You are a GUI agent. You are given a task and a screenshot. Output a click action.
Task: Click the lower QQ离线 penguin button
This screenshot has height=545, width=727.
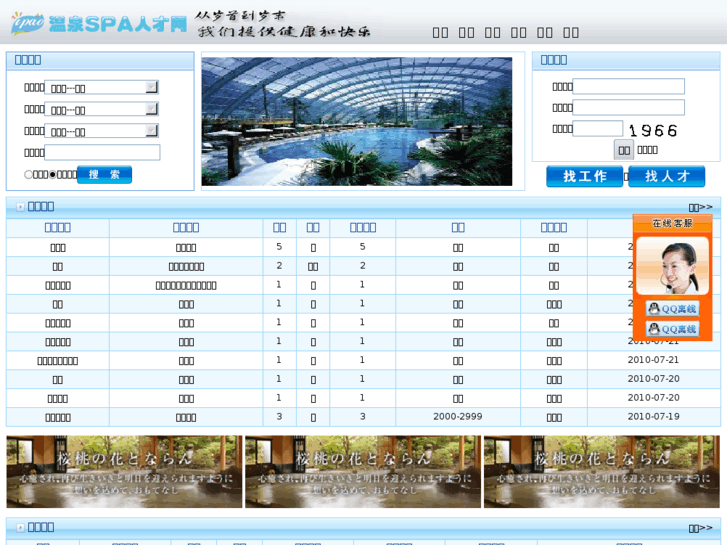[x=673, y=329]
